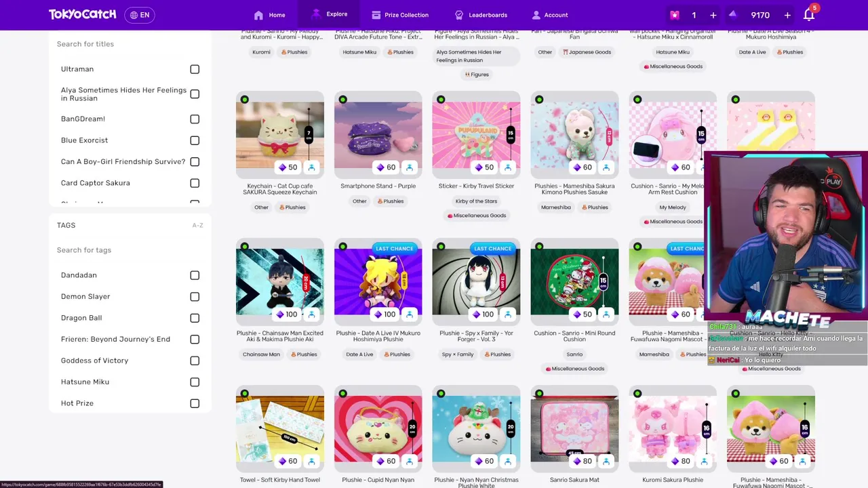Click play icon on Cat Cup cafe Keychain
Screen dimensions: 868x488
pyautogui.click(x=311, y=167)
